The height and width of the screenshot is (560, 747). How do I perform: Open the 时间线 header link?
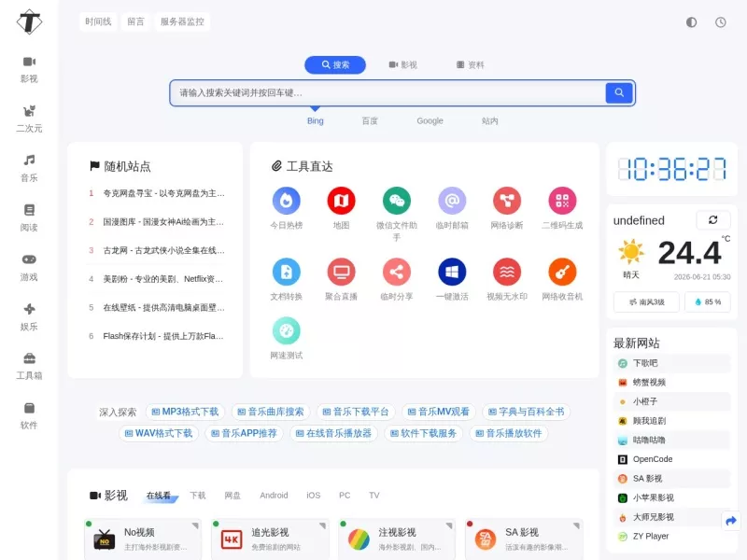(x=98, y=21)
